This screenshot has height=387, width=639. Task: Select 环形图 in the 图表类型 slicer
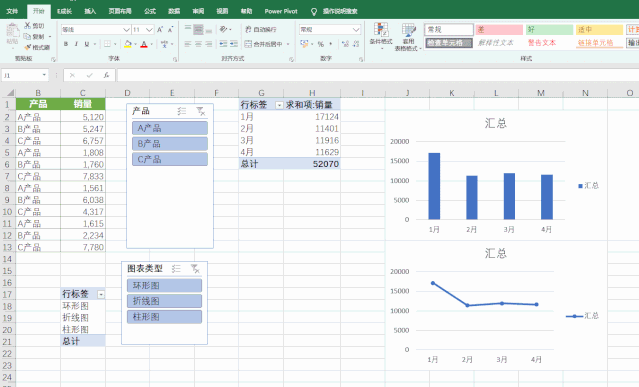pyautogui.click(x=164, y=286)
